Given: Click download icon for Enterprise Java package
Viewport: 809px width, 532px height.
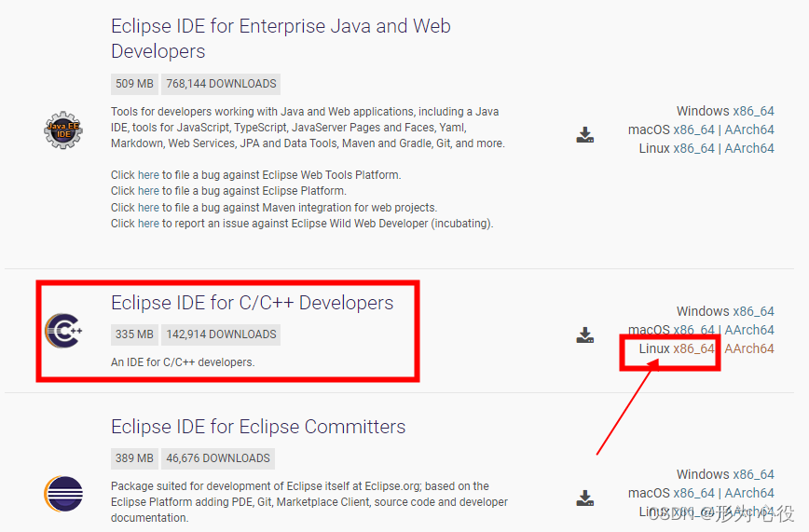Looking at the screenshot, I should [x=585, y=135].
